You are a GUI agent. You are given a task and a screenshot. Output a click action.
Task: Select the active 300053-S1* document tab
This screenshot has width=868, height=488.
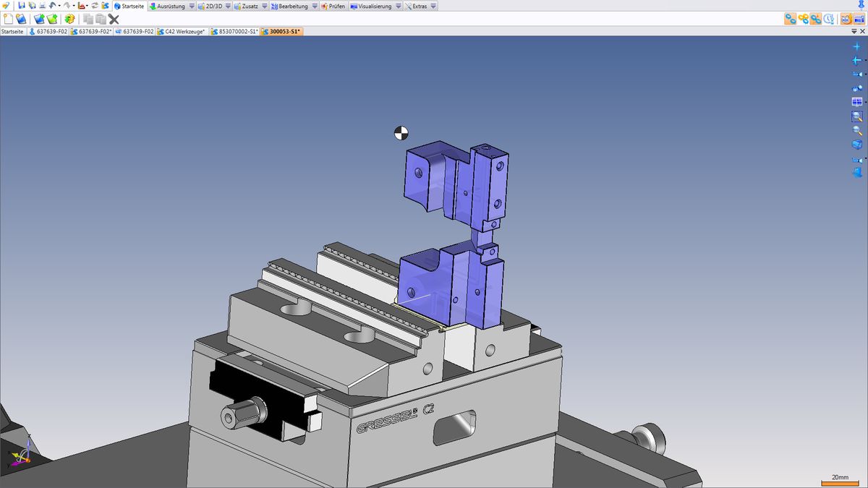(x=281, y=32)
